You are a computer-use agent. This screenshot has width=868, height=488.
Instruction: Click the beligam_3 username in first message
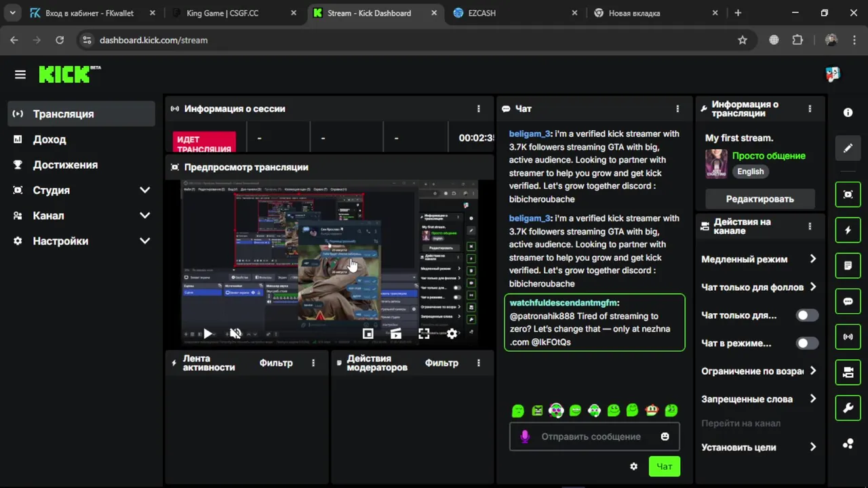[530, 134]
